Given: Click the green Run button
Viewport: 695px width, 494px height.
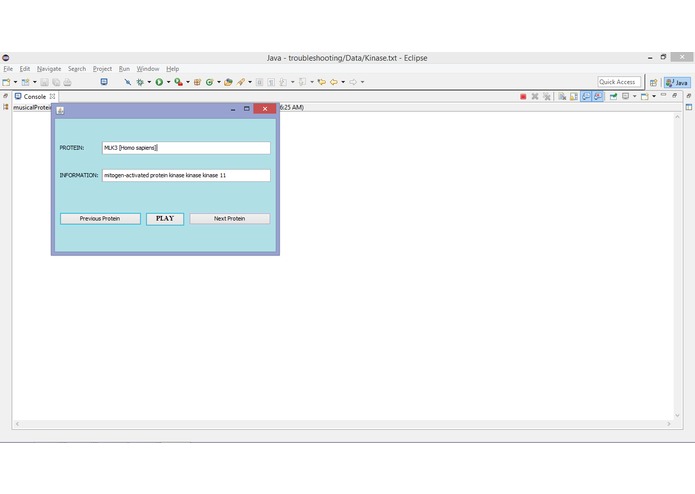Looking at the screenshot, I should click(x=159, y=82).
